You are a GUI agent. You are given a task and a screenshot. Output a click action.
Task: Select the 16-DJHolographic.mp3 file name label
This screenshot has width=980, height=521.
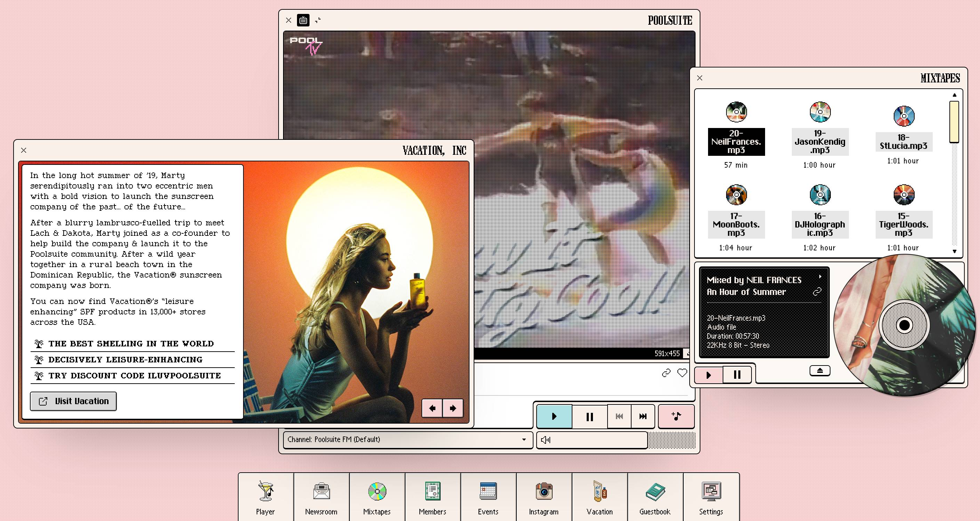[820, 225]
